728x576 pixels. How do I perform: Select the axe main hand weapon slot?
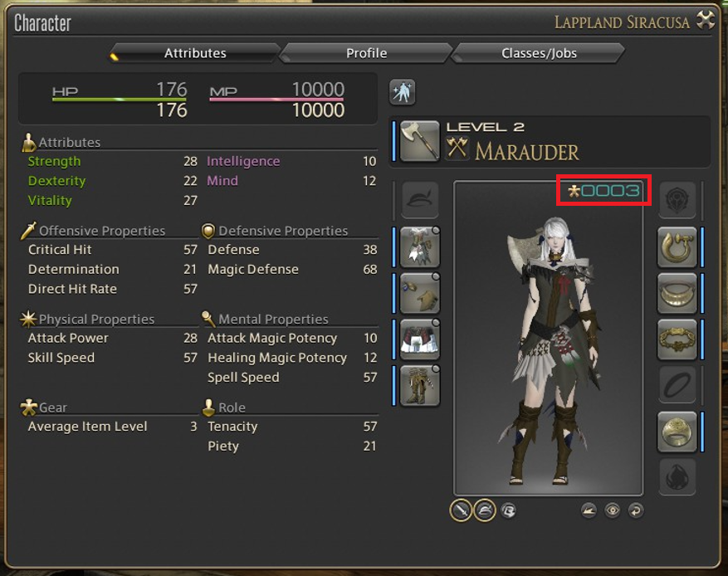(x=420, y=141)
